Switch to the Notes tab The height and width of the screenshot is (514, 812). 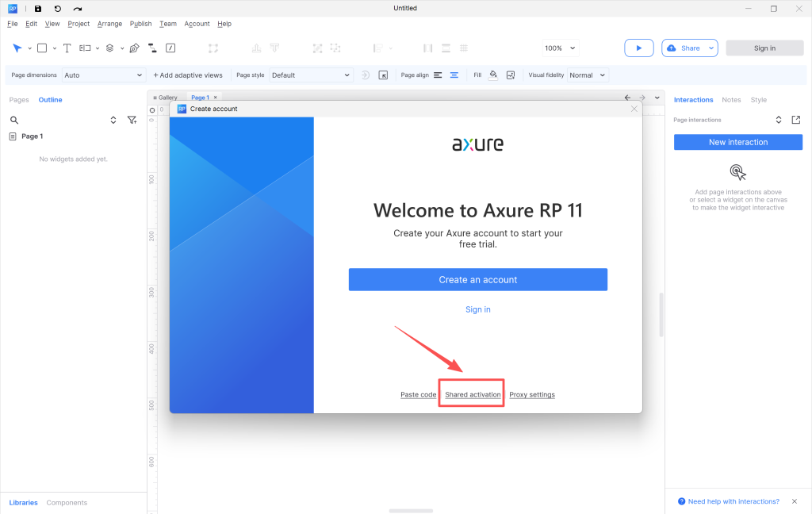click(731, 100)
